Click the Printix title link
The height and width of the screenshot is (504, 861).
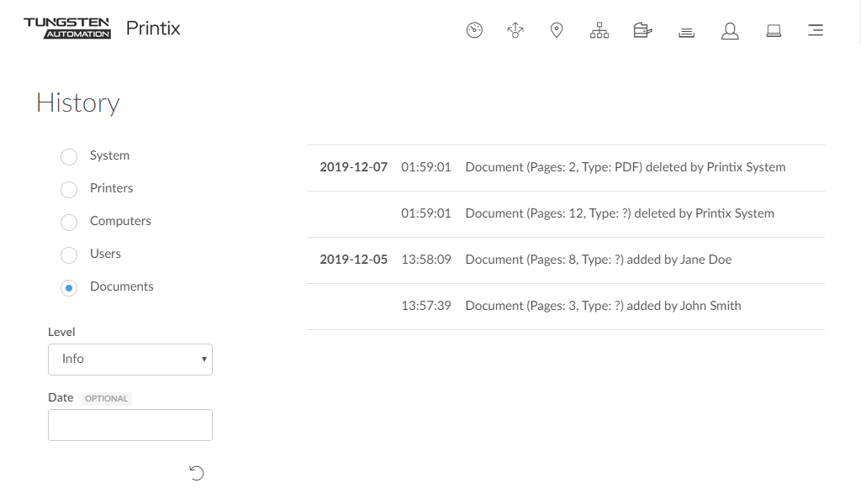click(153, 29)
